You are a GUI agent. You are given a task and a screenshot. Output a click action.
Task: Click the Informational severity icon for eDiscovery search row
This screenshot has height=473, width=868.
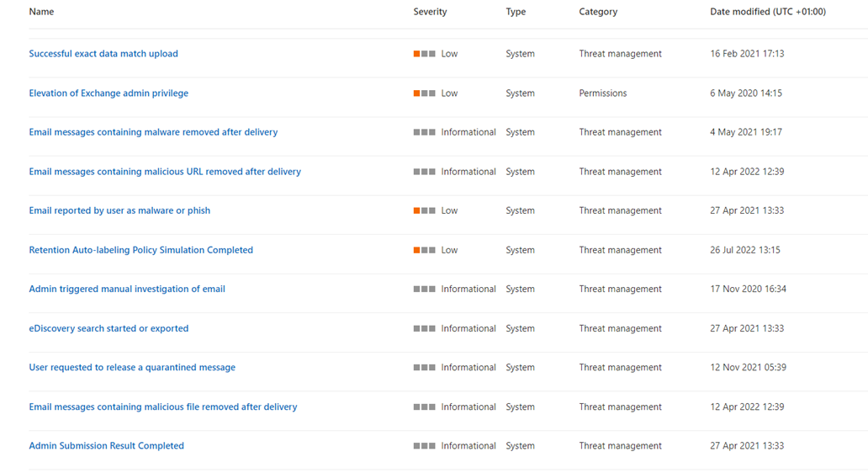click(424, 328)
